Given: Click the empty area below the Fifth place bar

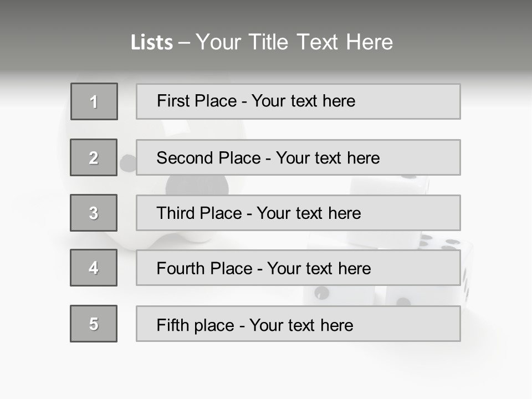Looking at the screenshot, I should [x=266, y=369].
